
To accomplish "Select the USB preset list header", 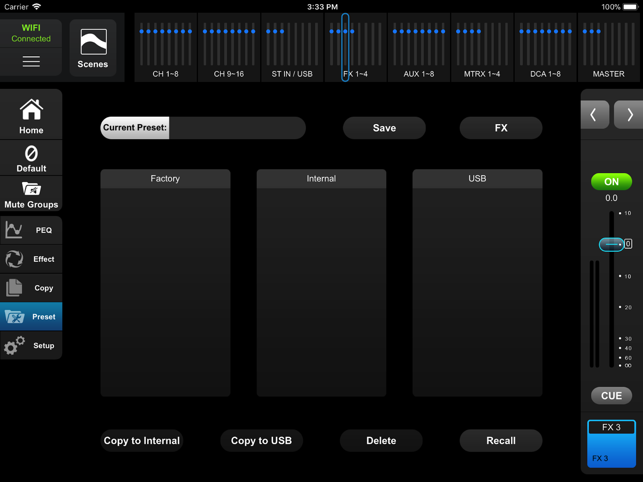I will [477, 179].
